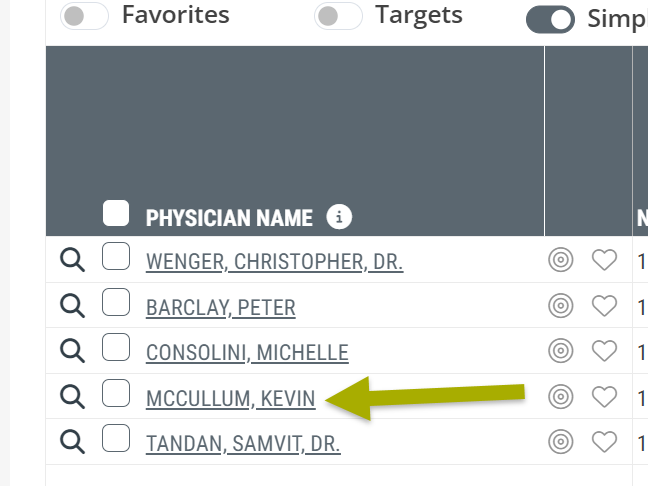Image resolution: width=648 pixels, height=486 pixels.
Task: Click magnifier icon beside Barclay, Peter
Action: pos(72,306)
